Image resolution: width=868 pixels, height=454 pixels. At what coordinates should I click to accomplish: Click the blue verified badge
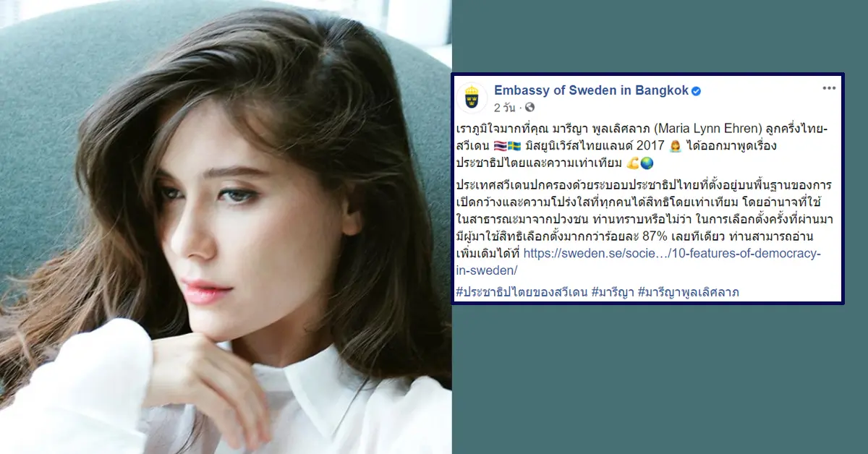[697, 91]
